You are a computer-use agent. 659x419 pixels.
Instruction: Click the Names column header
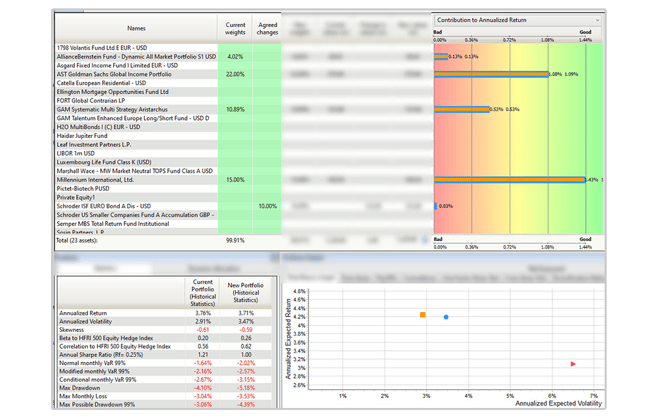click(x=136, y=28)
